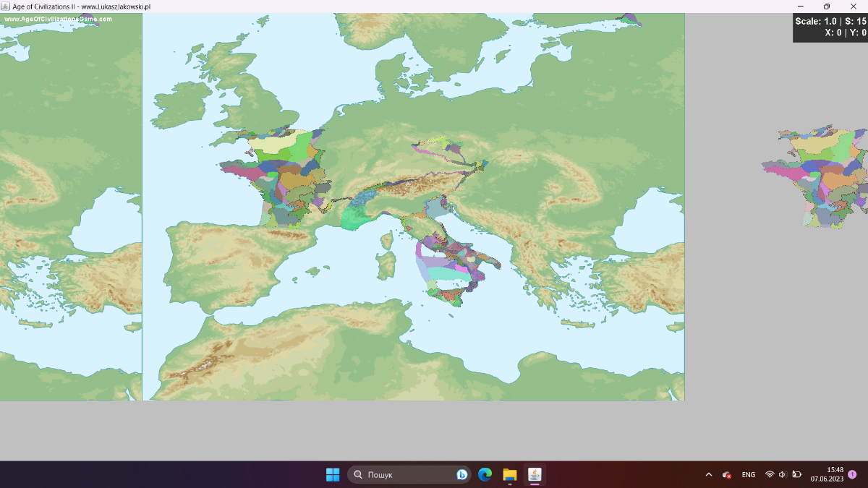This screenshot has width=868, height=488.
Task: Check the battery status tray icon
Action: point(796,474)
